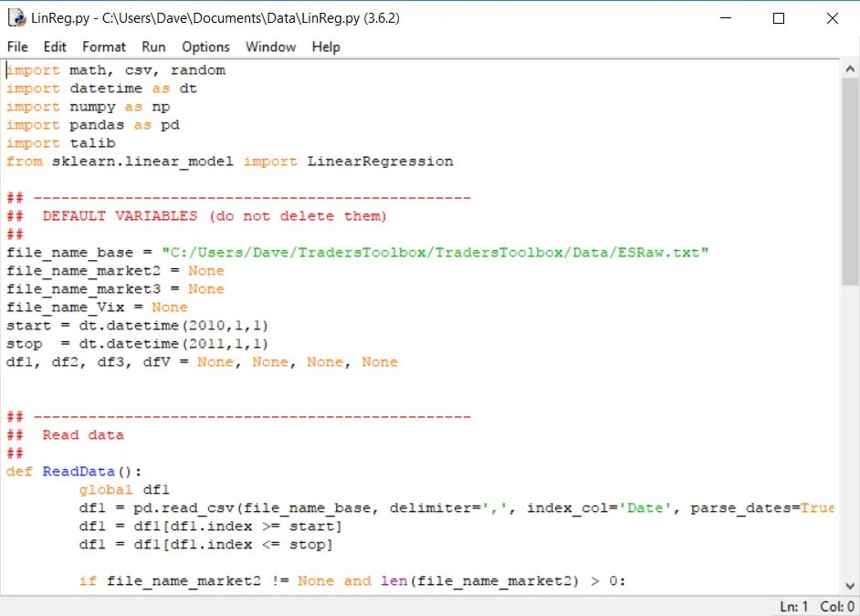Image resolution: width=860 pixels, height=616 pixels.
Task: Open the File menu
Action: click(x=17, y=47)
